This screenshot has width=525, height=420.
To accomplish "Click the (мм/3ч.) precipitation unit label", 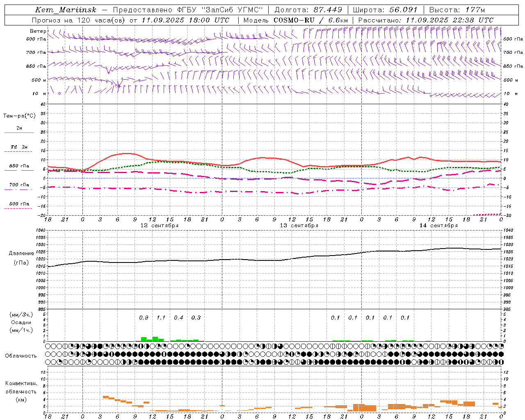I will (21, 315).
